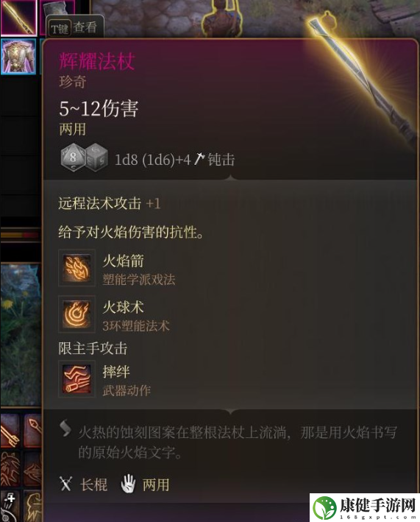Click the d8 dice icon

tap(73, 157)
